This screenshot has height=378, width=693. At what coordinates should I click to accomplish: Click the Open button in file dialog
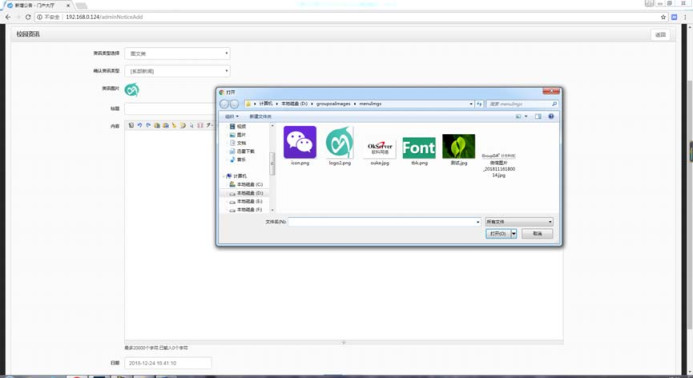pyautogui.click(x=498, y=233)
